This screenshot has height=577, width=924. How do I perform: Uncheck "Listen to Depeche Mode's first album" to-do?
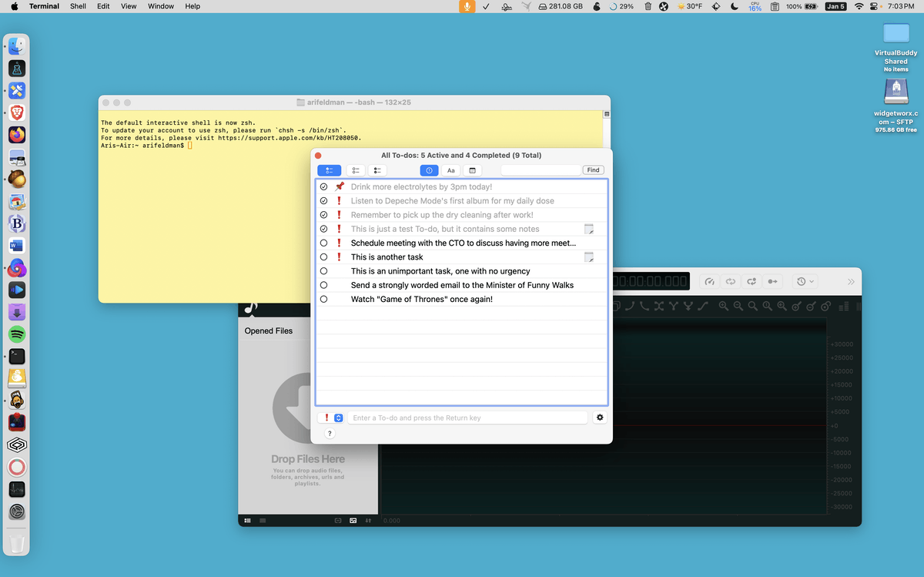click(x=323, y=200)
